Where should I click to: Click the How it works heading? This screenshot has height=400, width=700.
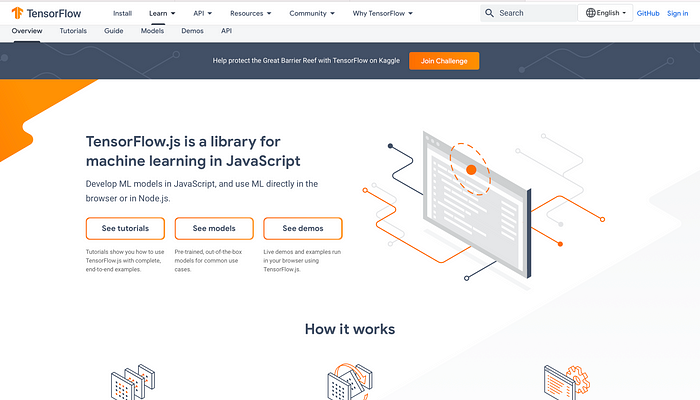(350, 329)
